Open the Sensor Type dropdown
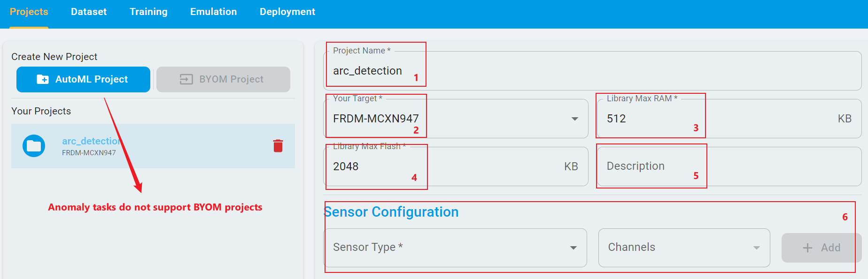 (455, 248)
